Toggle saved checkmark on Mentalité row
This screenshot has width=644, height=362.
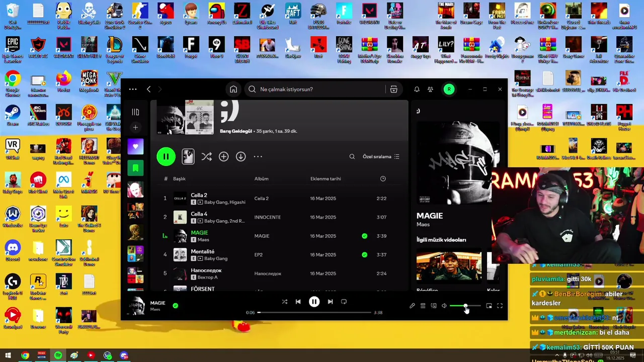click(x=364, y=255)
